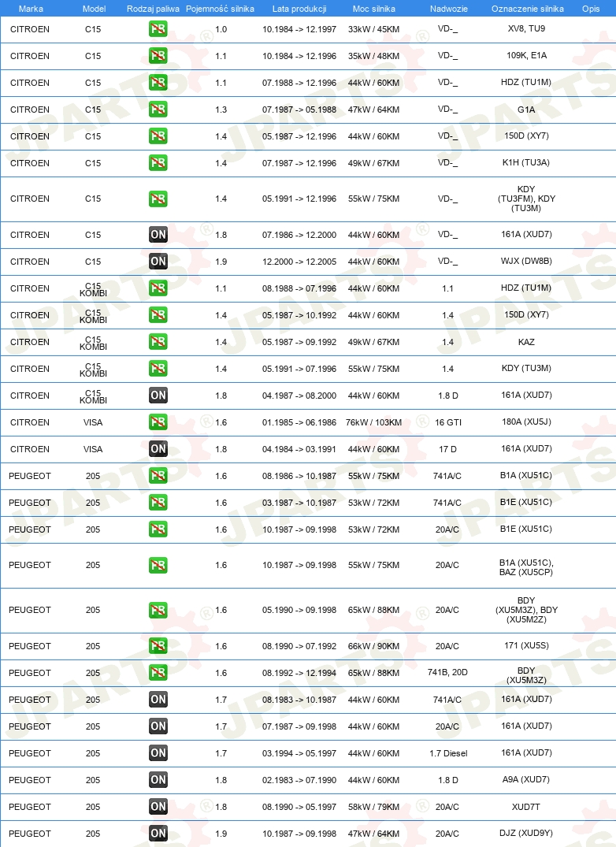The image size is (616, 847).
Task: Select the 16 GTI body cell
Action: 448,422
